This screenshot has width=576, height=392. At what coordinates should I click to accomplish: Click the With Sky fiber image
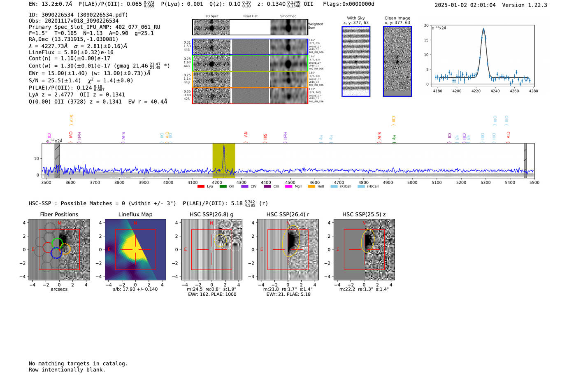(x=356, y=61)
